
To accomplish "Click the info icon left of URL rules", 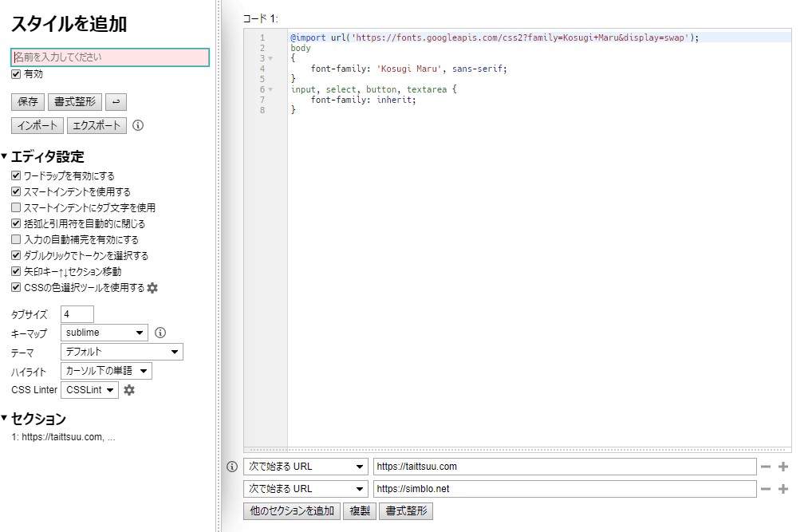I will (x=232, y=467).
